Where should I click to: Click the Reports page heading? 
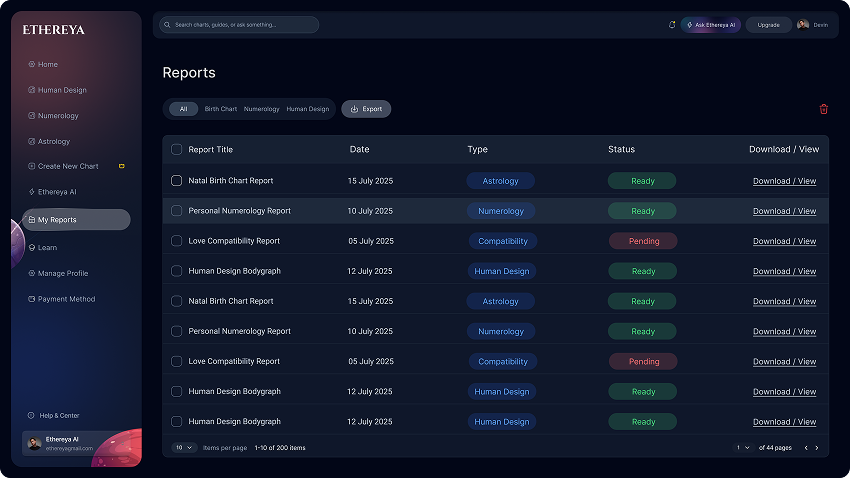click(189, 73)
